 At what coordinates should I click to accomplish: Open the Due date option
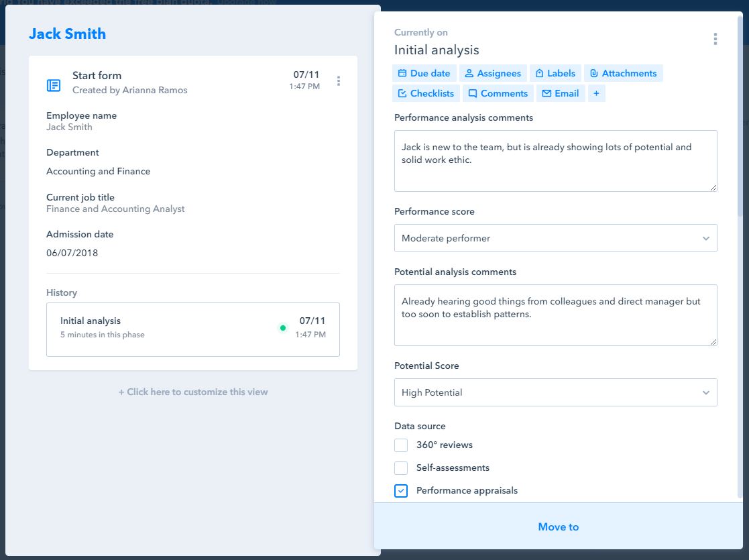click(x=424, y=73)
